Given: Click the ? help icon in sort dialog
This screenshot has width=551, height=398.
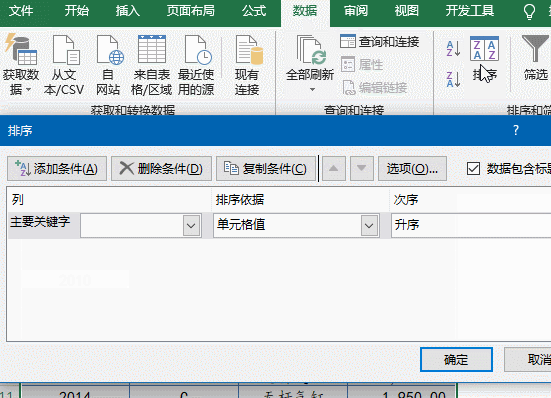Looking at the screenshot, I should point(516,130).
